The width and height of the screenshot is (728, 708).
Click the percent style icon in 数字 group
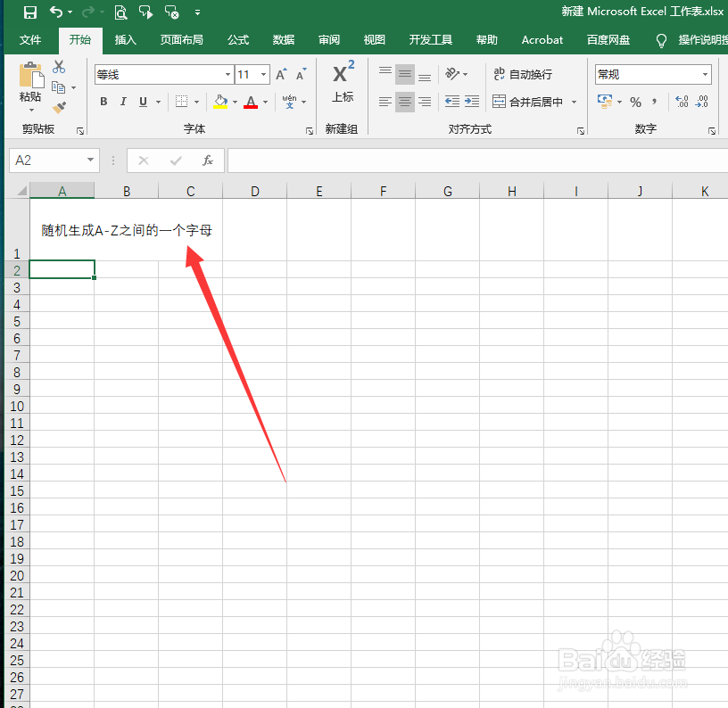click(x=636, y=102)
